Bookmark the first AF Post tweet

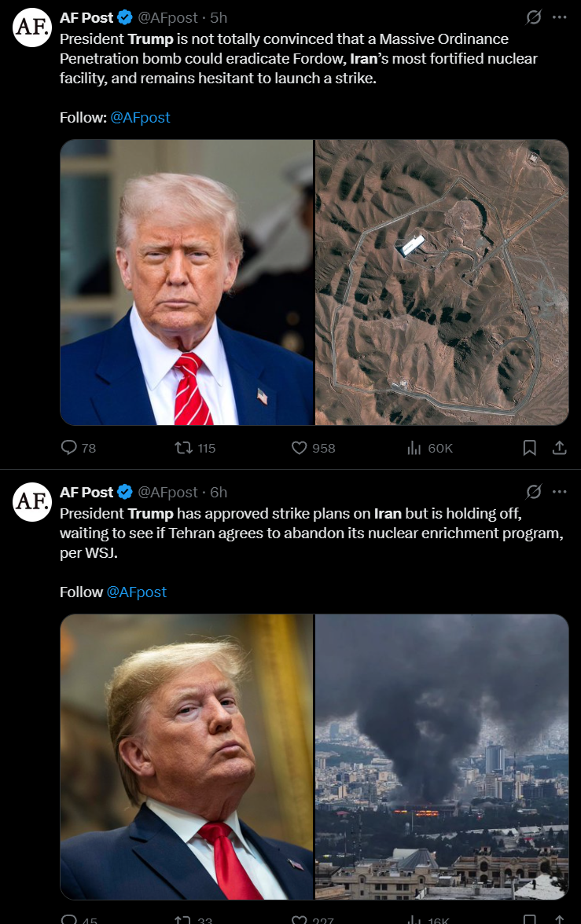pos(530,448)
